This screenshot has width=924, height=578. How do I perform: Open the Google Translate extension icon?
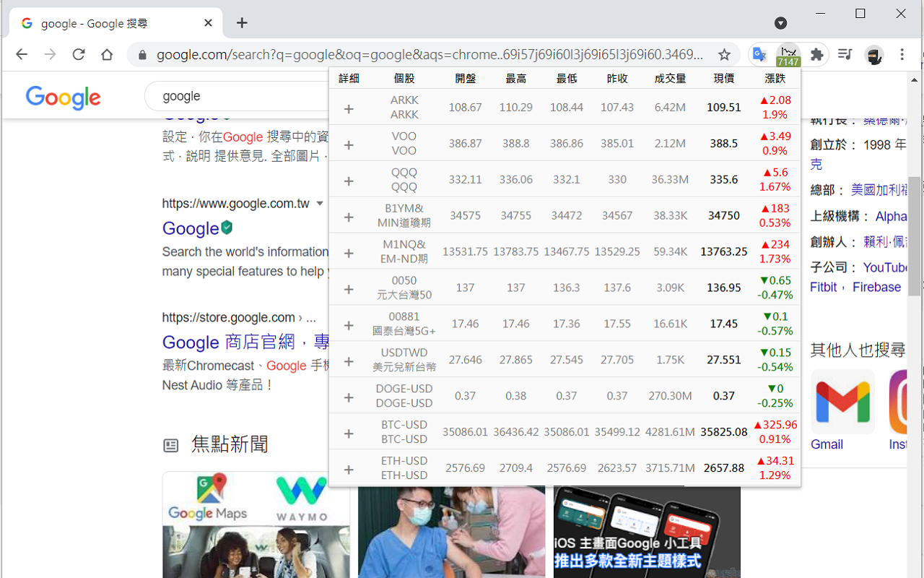point(759,55)
